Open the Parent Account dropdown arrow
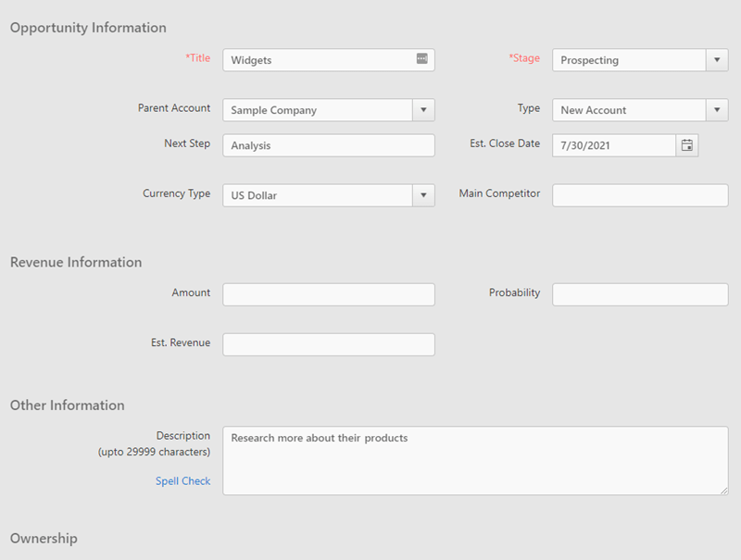The height and width of the screenshot is (560, 741). (423, 110)
